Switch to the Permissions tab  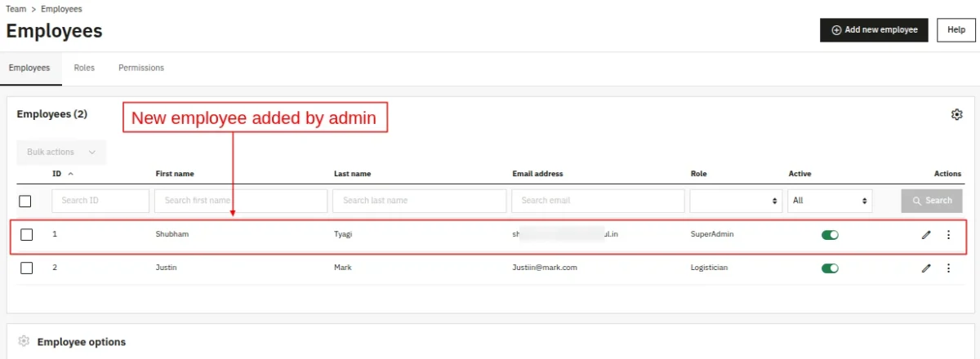pos(141,68)
